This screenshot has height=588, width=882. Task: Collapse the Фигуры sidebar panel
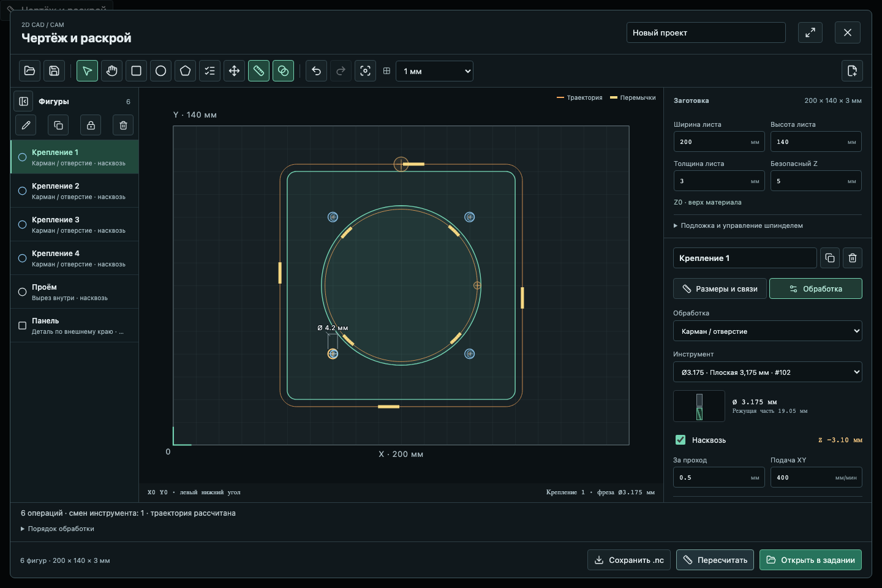tap(23, 101)
